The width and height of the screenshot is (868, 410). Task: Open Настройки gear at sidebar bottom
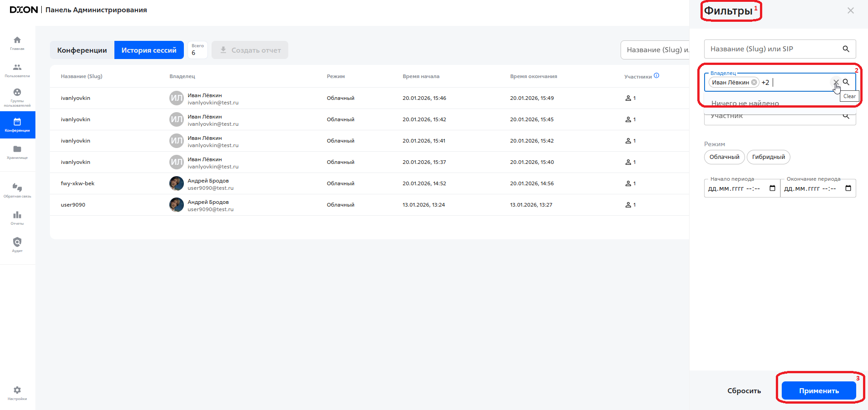(17, 393)
